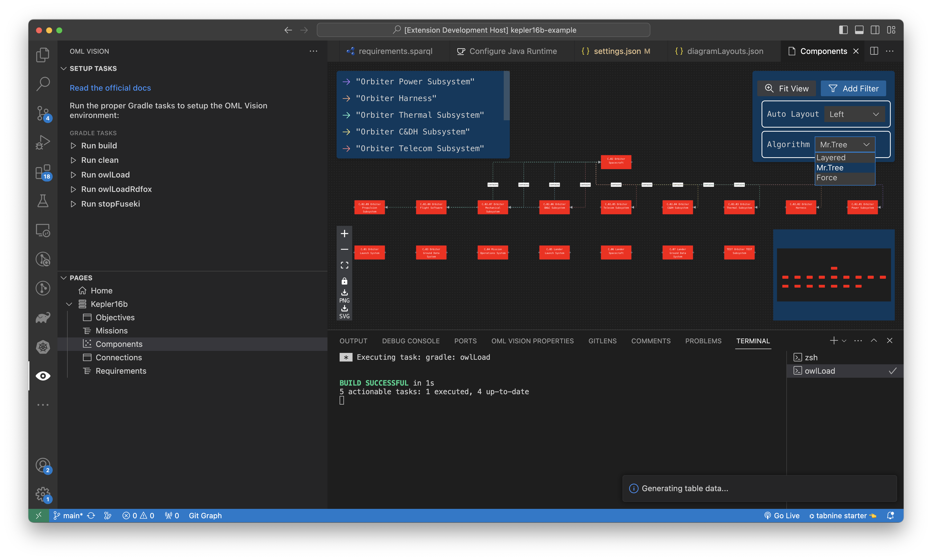This screenshot has height=560, width=932.
Task: Open Extensions view with 18 badge
Action: click(43, 172)
